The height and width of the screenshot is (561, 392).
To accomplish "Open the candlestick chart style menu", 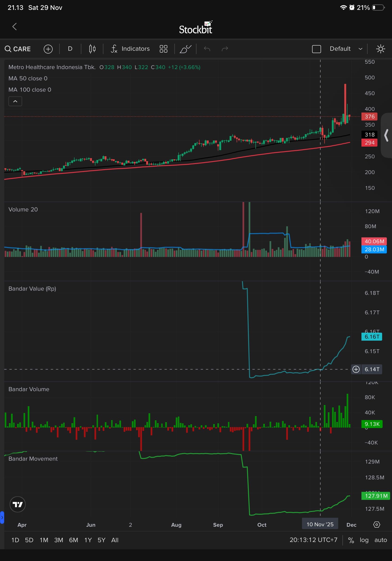I will 92,49.
